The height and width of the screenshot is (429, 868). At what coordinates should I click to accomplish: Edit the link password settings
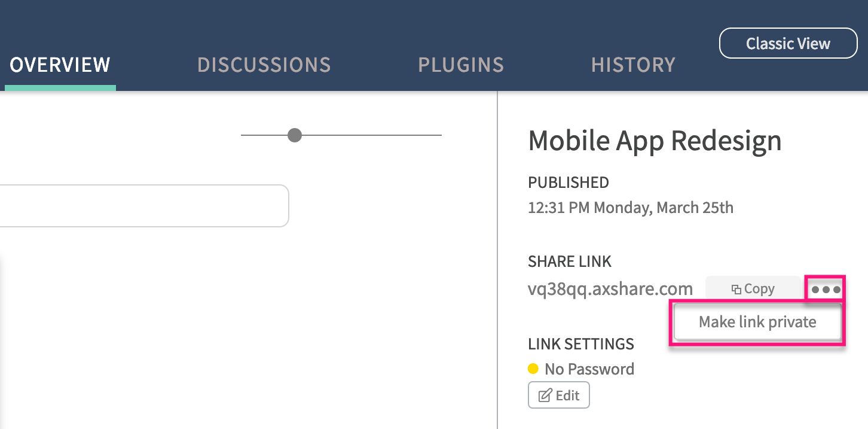point(559,395)
